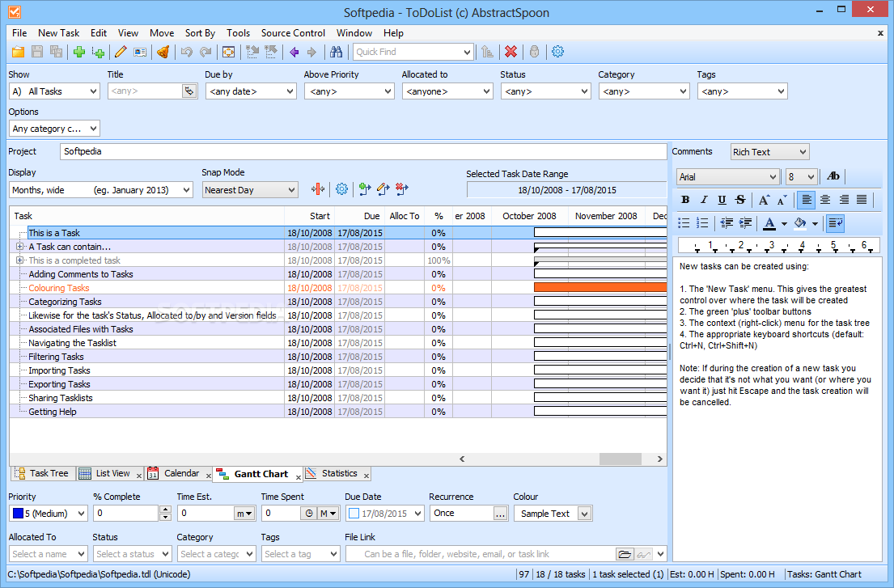This screenshot has width=894, height=588.
Task: Click the pencil edit task icon
Action: 121,52
